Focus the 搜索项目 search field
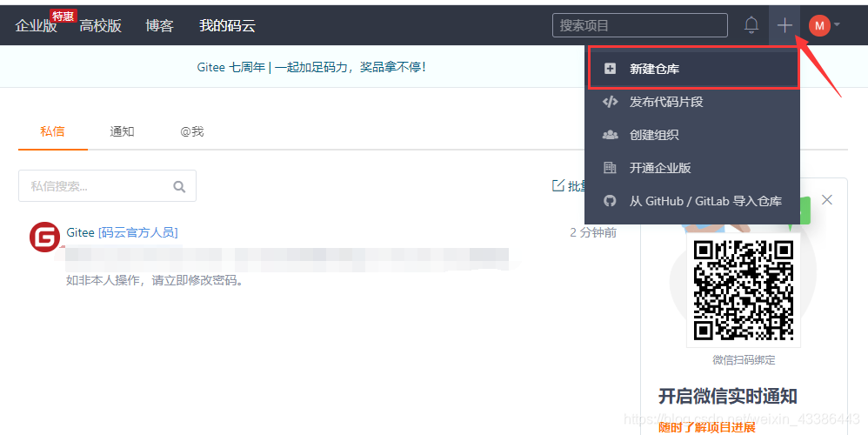 click(640, 25)
